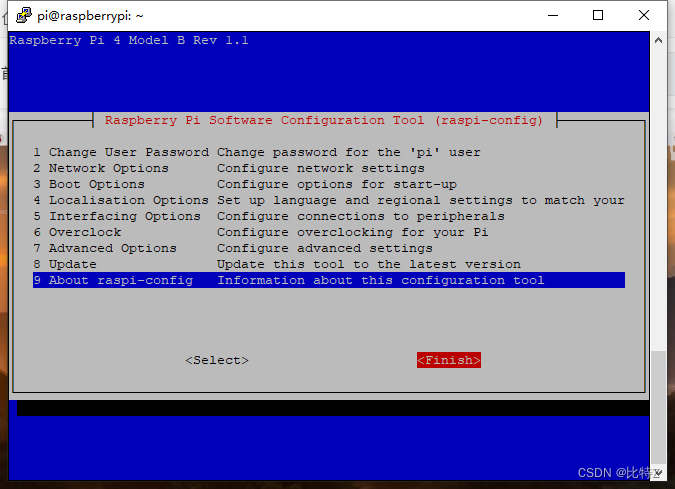Select 5 Interfacing Options entry
Screen dimensions: 675x489
pyautogui.click(x=329, y=216)
